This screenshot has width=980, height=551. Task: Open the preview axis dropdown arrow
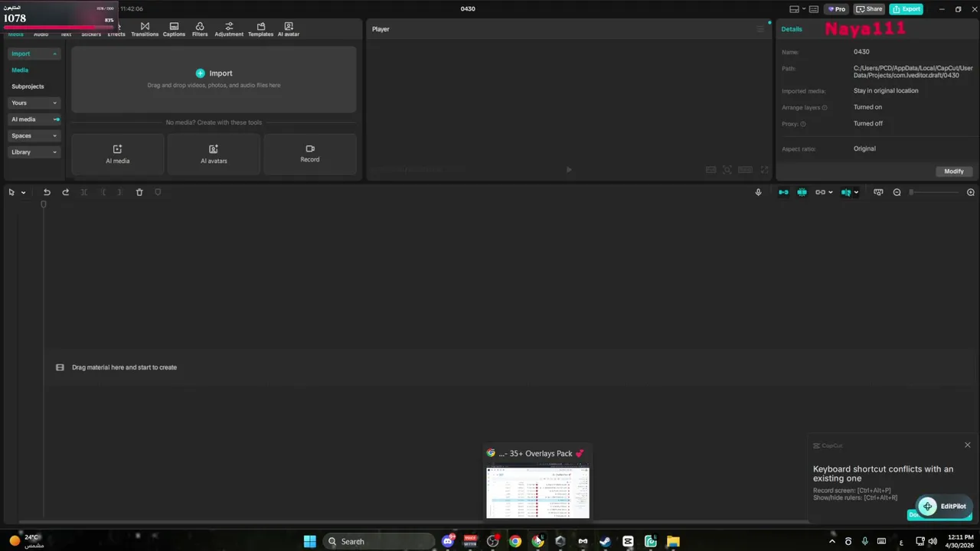[x=856, y=193]
